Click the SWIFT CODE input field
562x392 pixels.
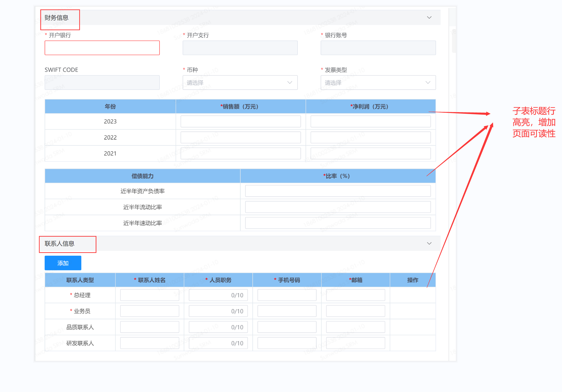pos(102,83)
